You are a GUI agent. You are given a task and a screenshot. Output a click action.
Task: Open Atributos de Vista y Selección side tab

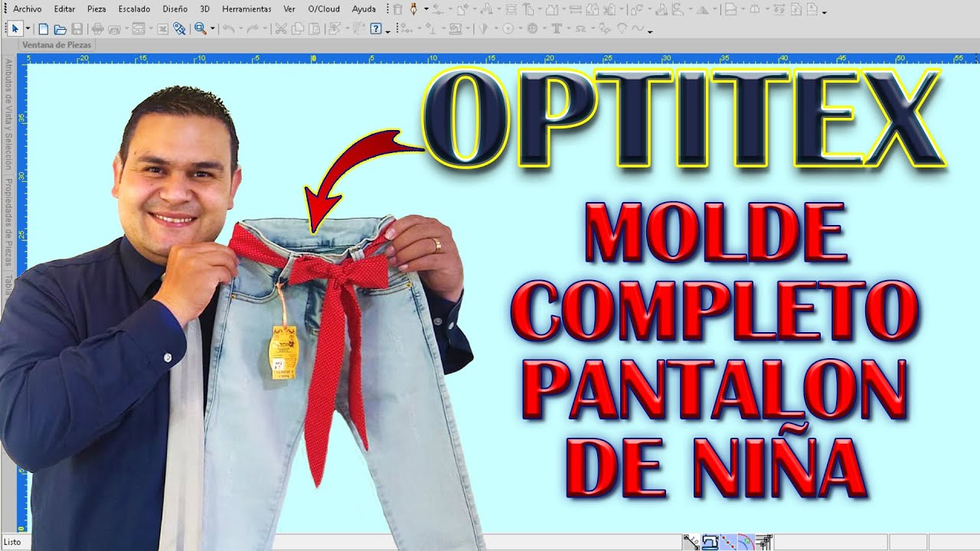(9, 115)
